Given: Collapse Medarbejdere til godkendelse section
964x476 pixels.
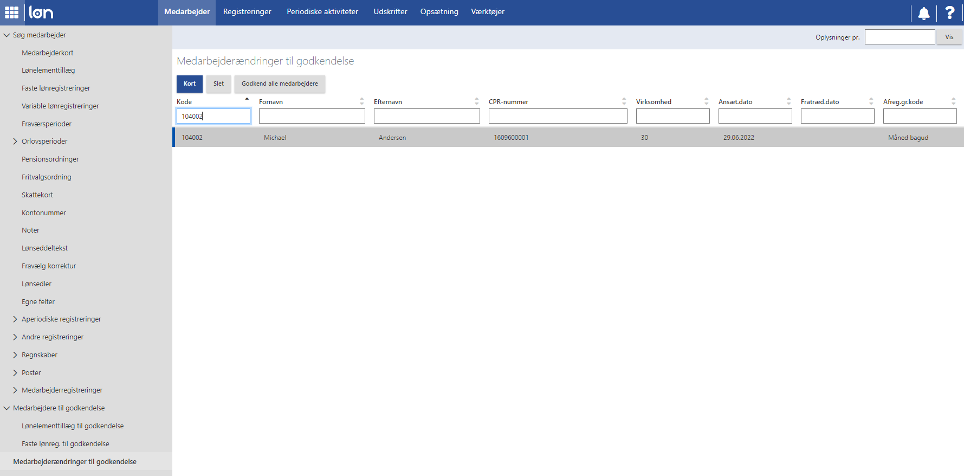Looking at the screenshot, I should coord(6,408).
